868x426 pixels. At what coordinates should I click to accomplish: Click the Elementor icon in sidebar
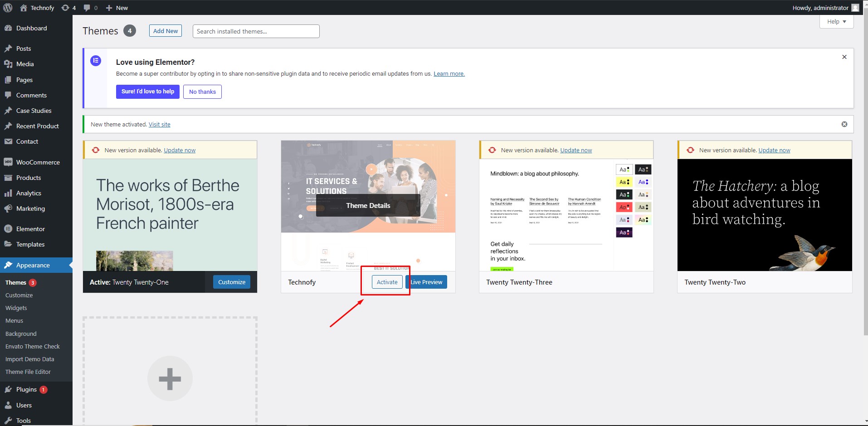point(8,229)
